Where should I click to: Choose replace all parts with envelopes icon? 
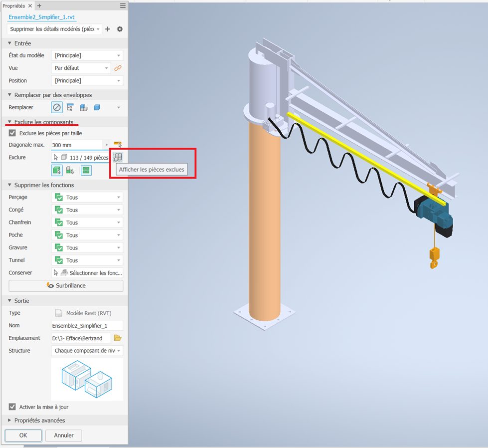(x=83, y=107)
